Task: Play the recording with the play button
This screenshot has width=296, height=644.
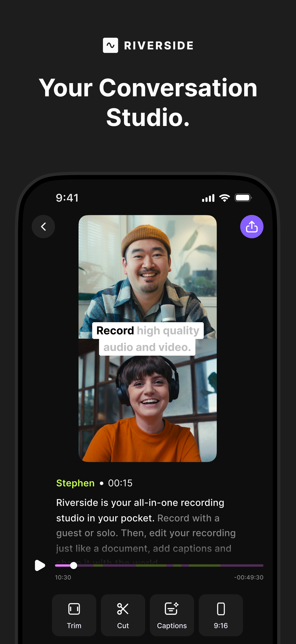Action: (x=40, y=565)
